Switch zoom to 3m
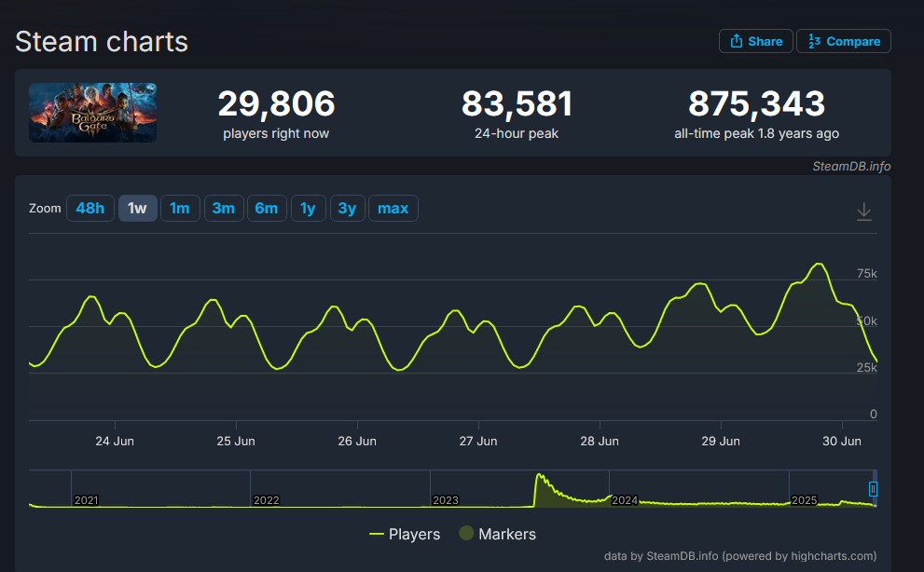Screen dimensions: 924x572 [x=224, y=208]
